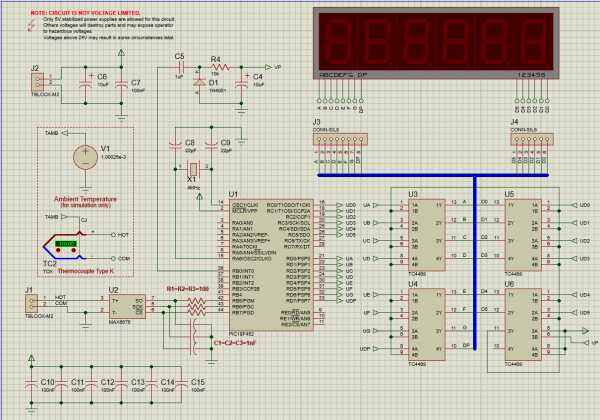Select resistor R4

[x=220, y=67]
